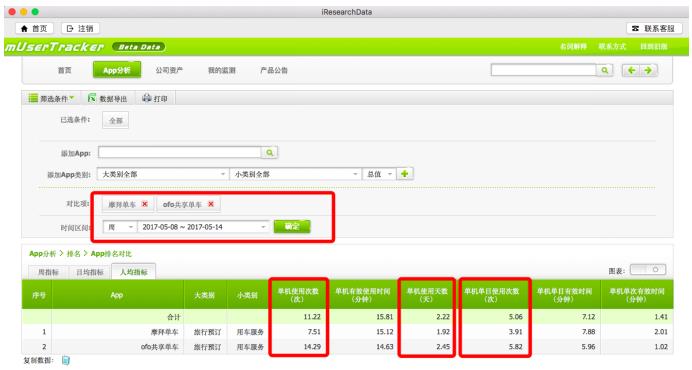This screenshot has width=692, height=370.
Task: Click the green back arrow button
Action: [x=632, y=70]
